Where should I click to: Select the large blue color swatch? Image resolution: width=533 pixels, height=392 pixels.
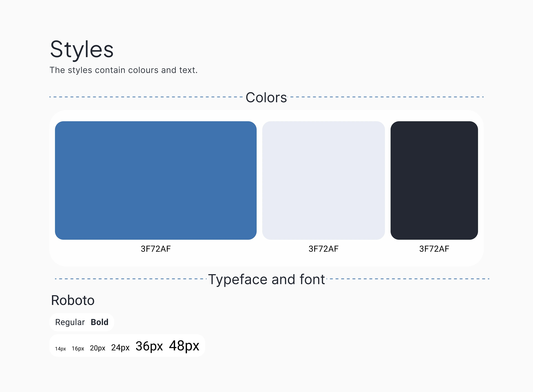click(156, 180)
